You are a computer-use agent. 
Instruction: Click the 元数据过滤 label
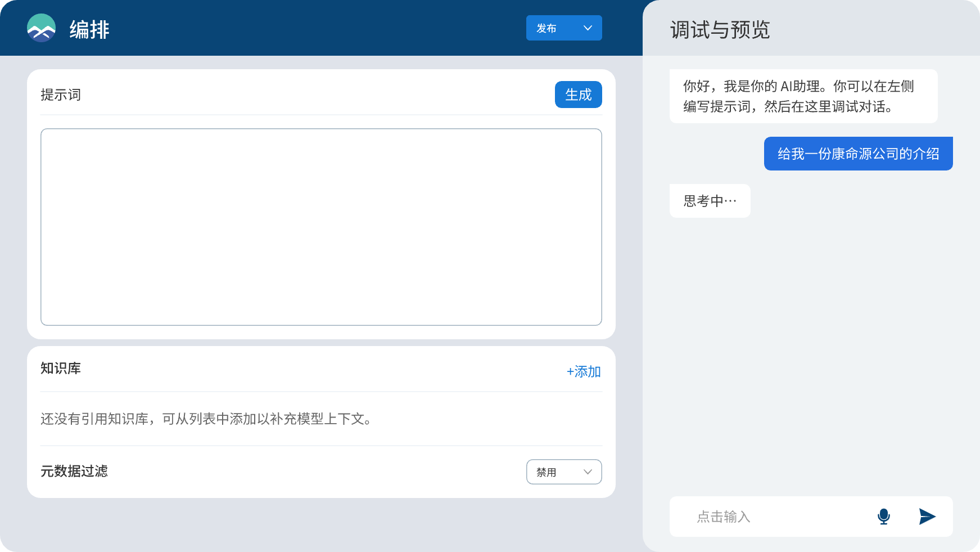tap(74, 472)
